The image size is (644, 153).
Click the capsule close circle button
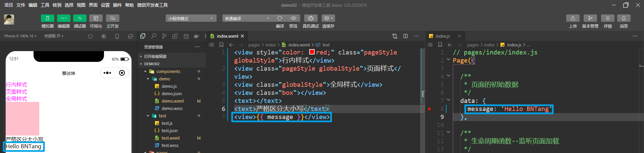coord(122,73)
